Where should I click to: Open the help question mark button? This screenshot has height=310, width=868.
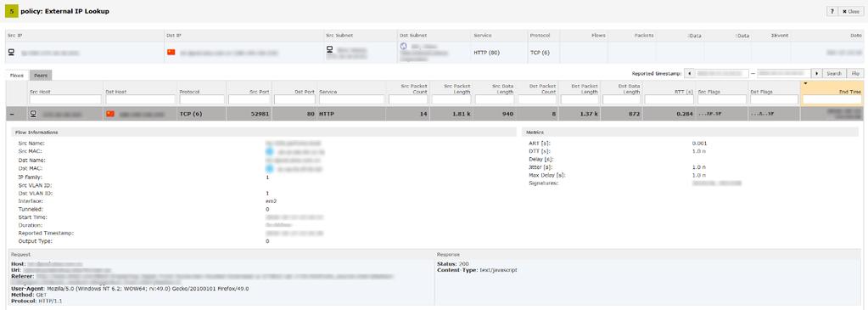[x=832, y=11]
